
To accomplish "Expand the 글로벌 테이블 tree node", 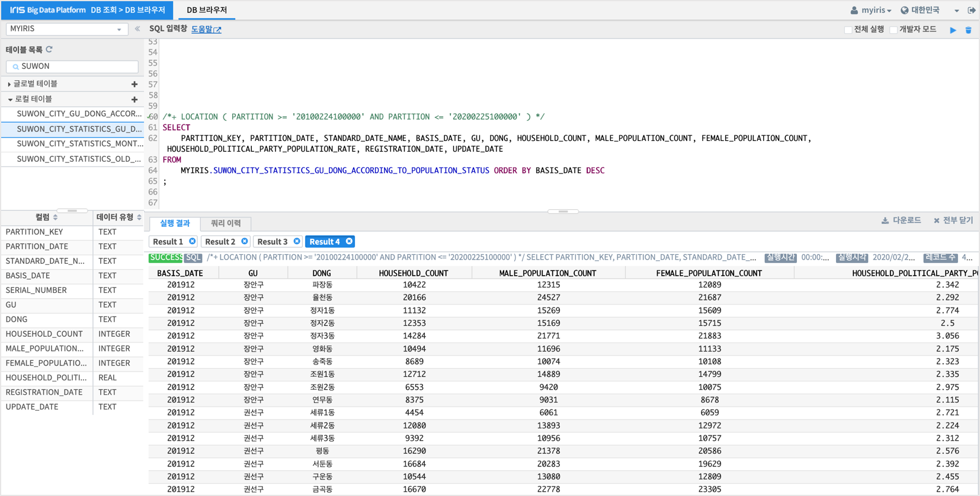I will click(9, 84).
